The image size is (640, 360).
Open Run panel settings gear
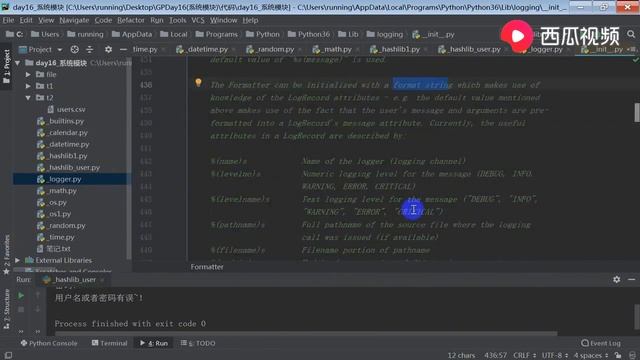click(616, 280)
